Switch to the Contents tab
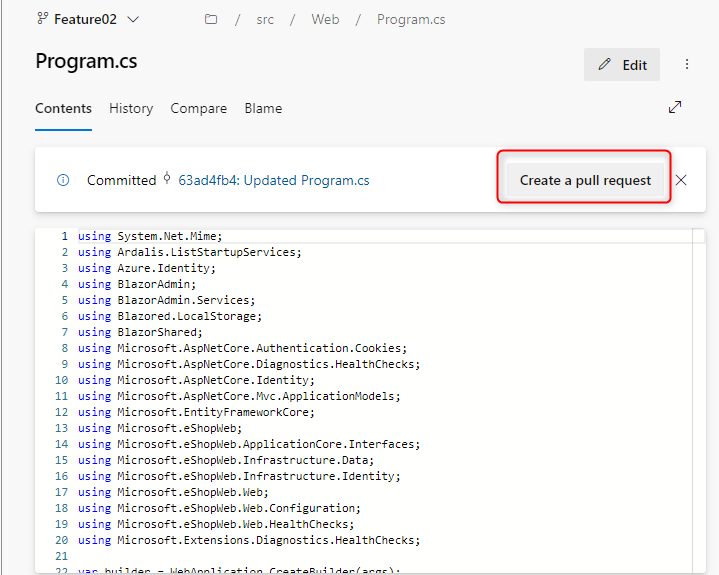This screenshot has height=575, width=719. tap(63, 108)
